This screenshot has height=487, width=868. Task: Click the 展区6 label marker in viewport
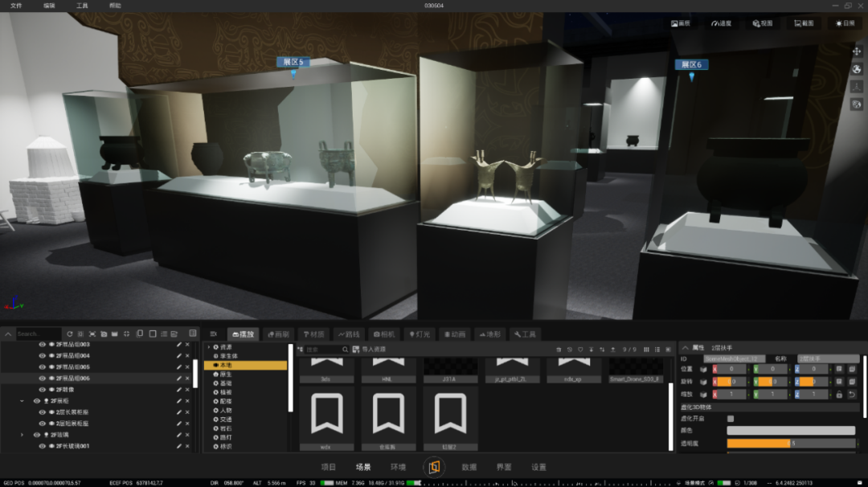tap(691, 65)
